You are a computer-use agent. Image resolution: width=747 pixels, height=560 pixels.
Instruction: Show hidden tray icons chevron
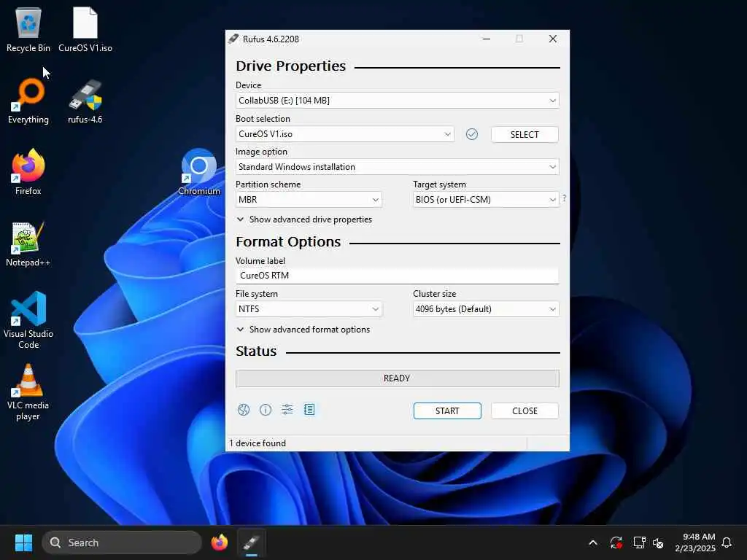(593, 542)
